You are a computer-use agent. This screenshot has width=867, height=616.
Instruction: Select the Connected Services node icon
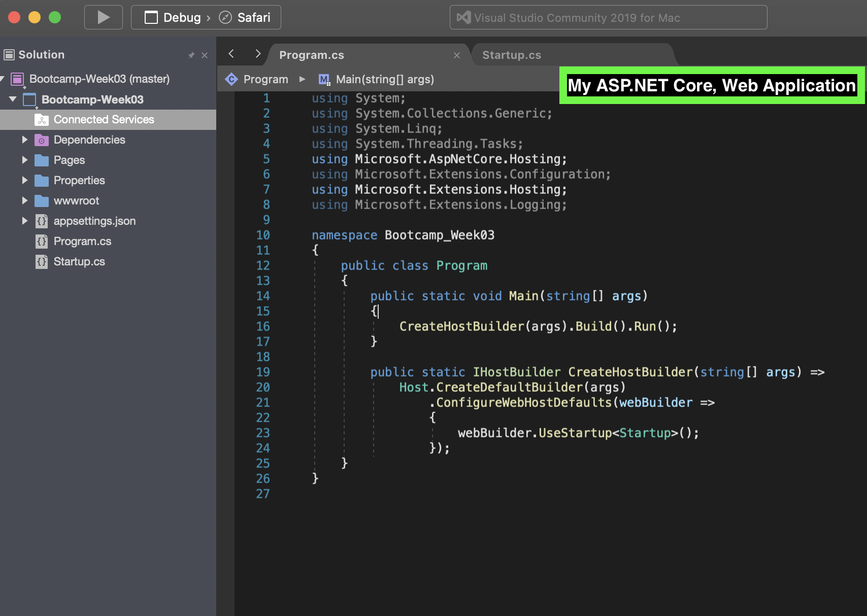42,119
